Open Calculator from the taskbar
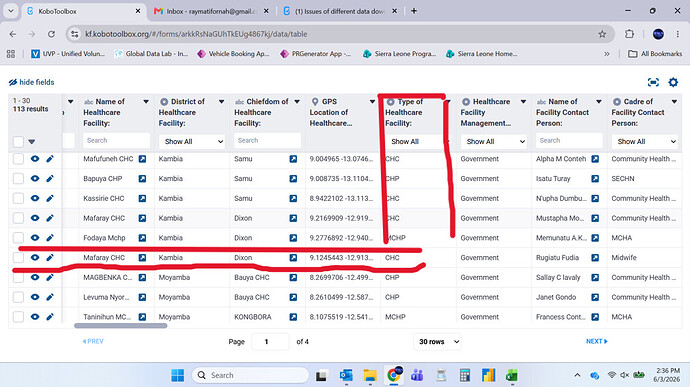The height and width of the screenshot is (387, 690). click(465, 375)
